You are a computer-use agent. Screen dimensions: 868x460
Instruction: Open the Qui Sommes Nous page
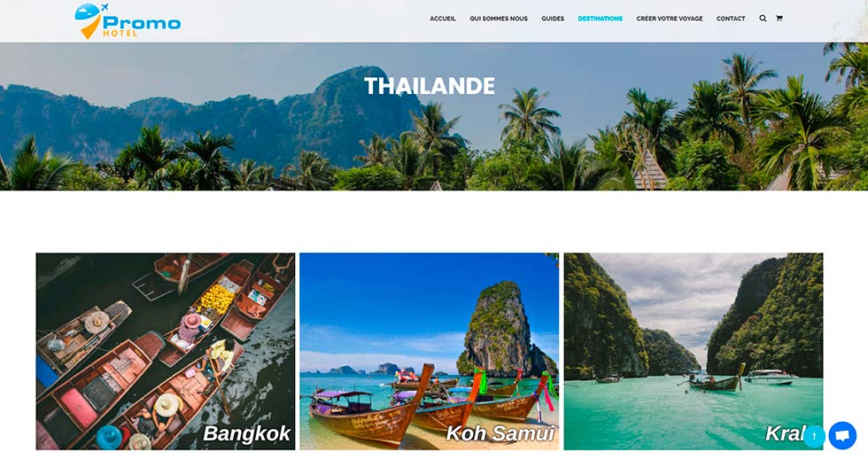coord(499,19)
